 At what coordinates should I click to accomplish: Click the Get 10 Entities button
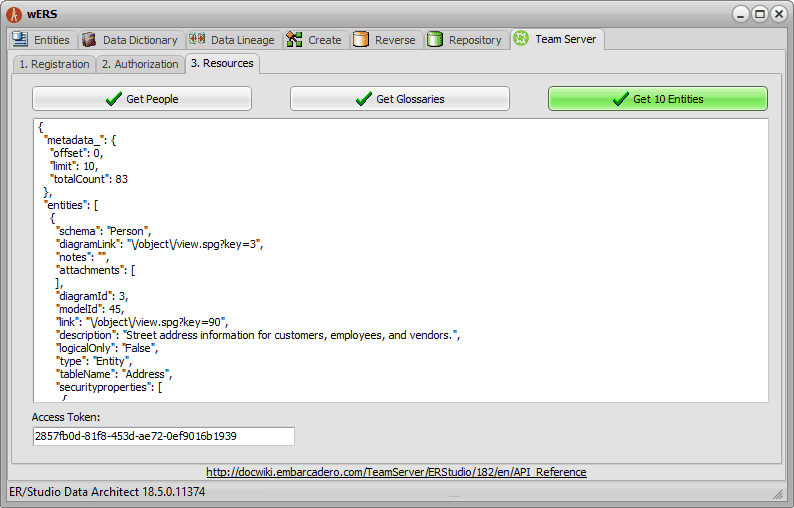658,98
